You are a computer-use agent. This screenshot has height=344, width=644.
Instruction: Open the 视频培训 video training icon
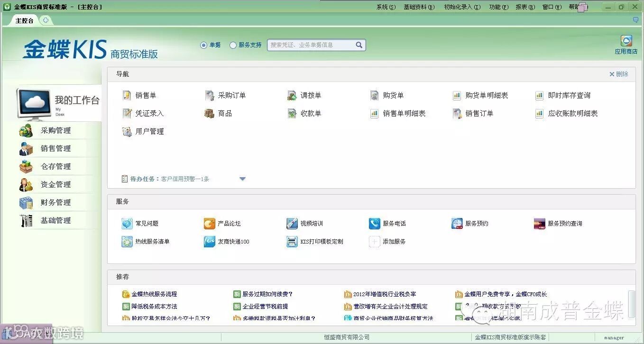coord(292,223)
